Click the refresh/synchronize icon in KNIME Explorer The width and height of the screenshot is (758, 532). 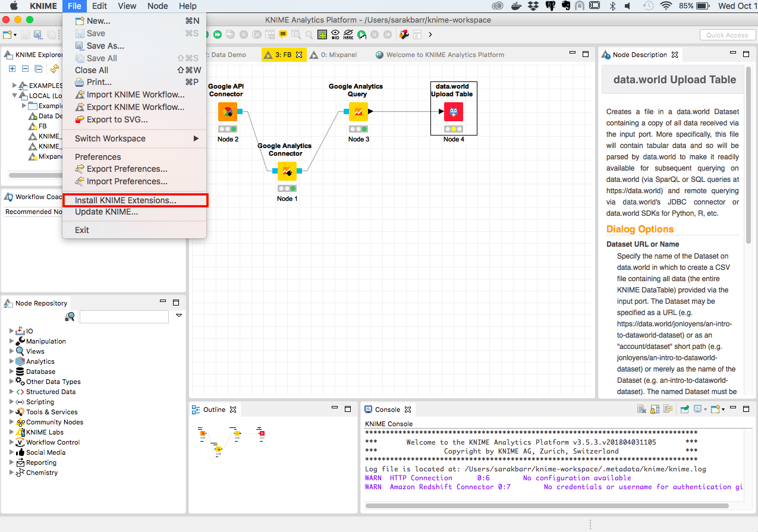pyautogui.click(x=55, y=68)
